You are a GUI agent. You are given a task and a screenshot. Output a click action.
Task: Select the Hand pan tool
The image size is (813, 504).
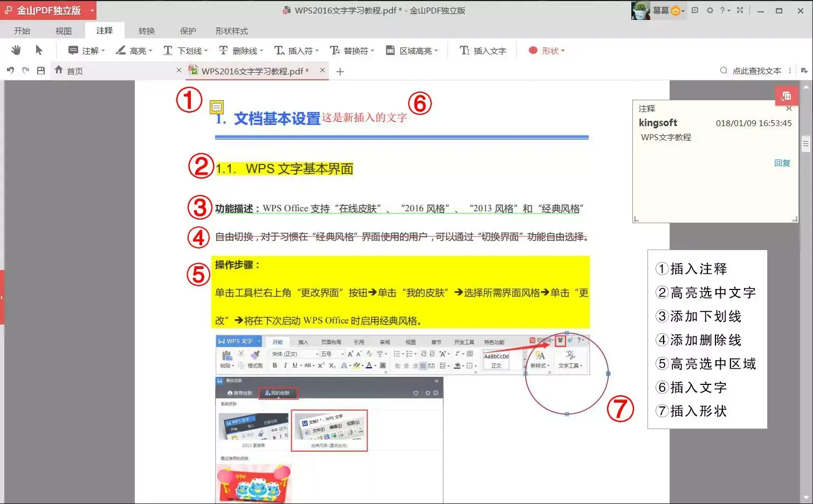click(16, 50)
